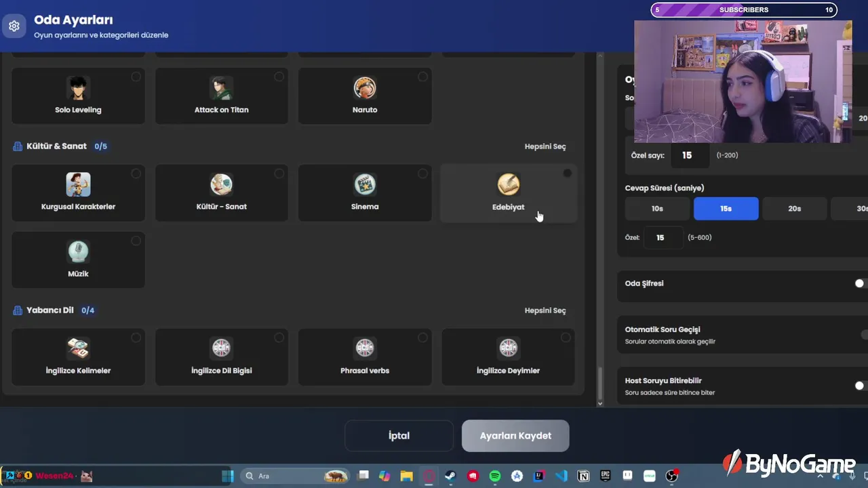Select the Solo Leveling category icon
The image size is (868, 488).
click(x=78, y=87)
